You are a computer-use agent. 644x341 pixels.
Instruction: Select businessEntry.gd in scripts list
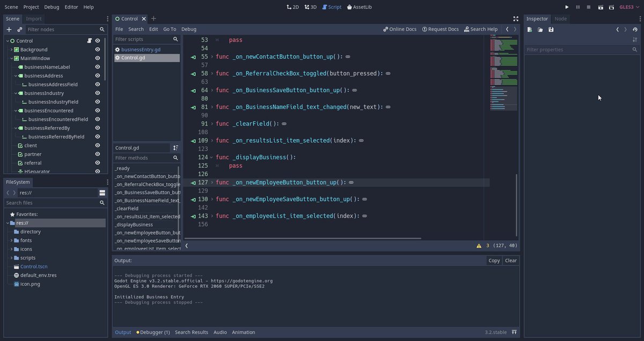click(x=147, y=49)
